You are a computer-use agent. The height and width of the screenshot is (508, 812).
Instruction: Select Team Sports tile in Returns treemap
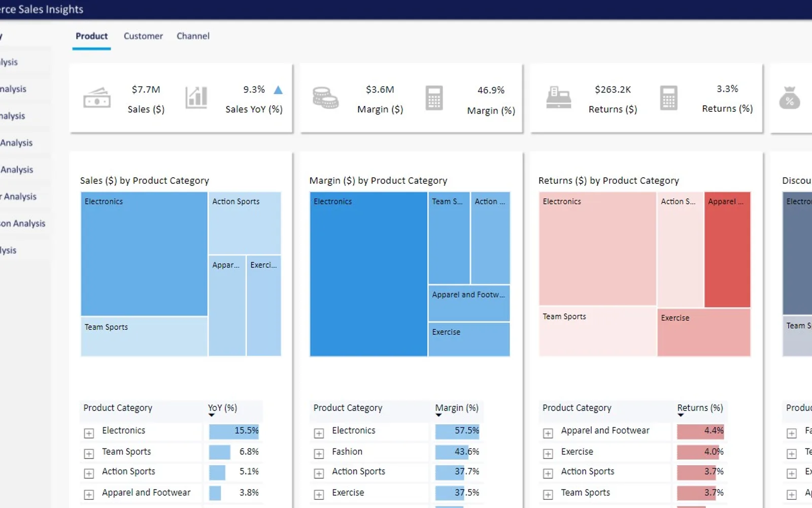click(597, 331)
